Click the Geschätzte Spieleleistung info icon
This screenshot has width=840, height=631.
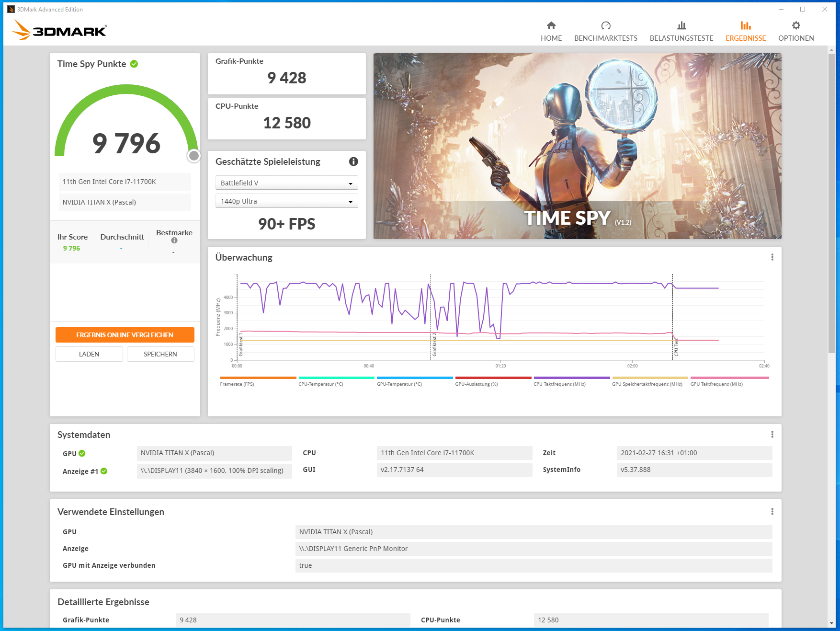(x=353, y=161)
